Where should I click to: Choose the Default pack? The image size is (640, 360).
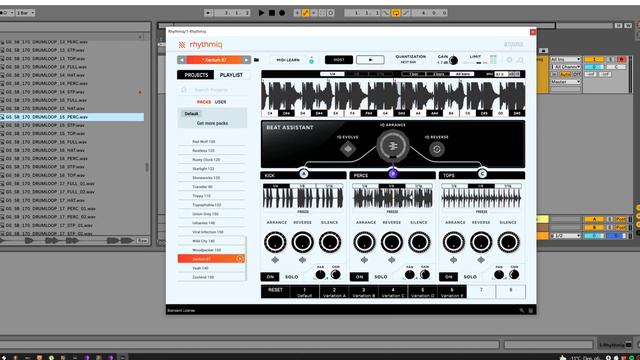coord(191,114)
